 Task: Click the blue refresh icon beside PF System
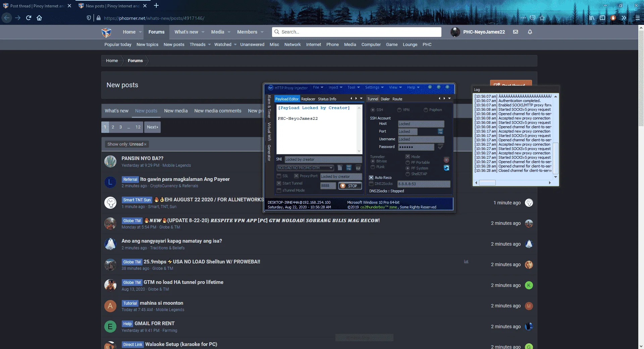446,168
